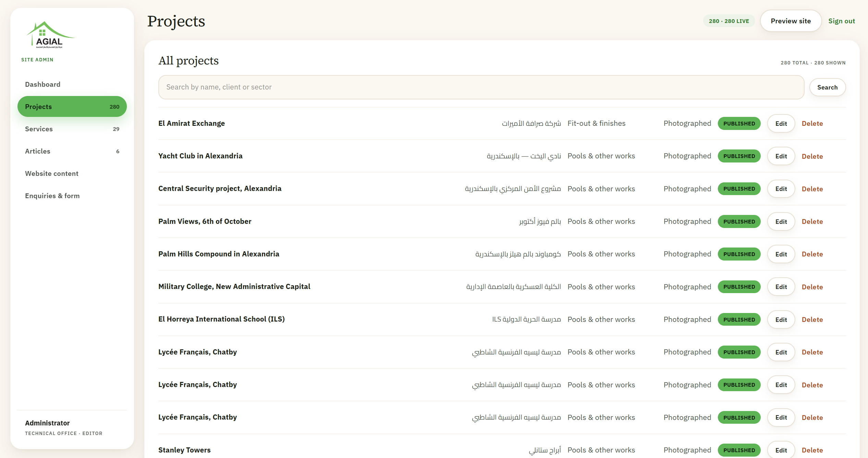868x458 pixels.
Task: Edit the Central Security project, Alexandria
Action: pyautogui.click(x=781, y=189)
